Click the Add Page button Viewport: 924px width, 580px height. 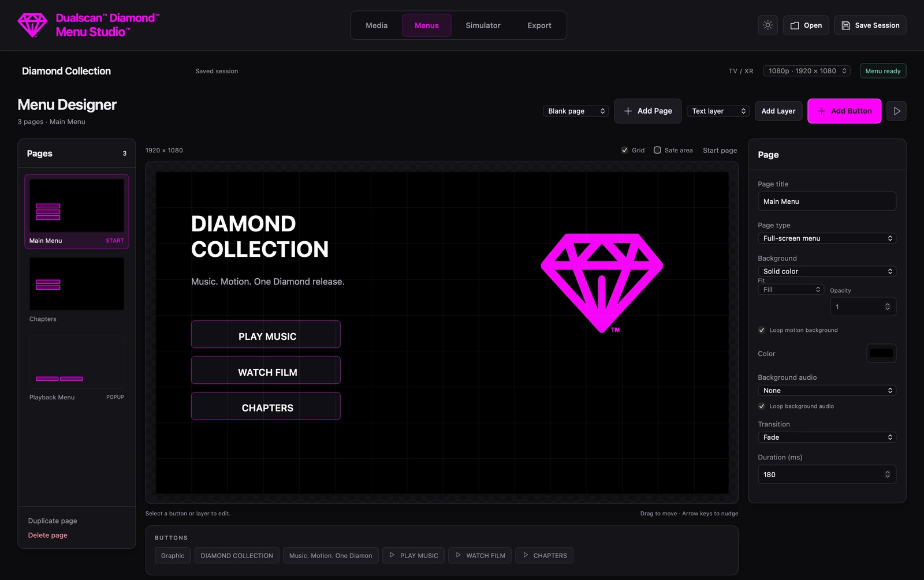click(x=648, y=111)
